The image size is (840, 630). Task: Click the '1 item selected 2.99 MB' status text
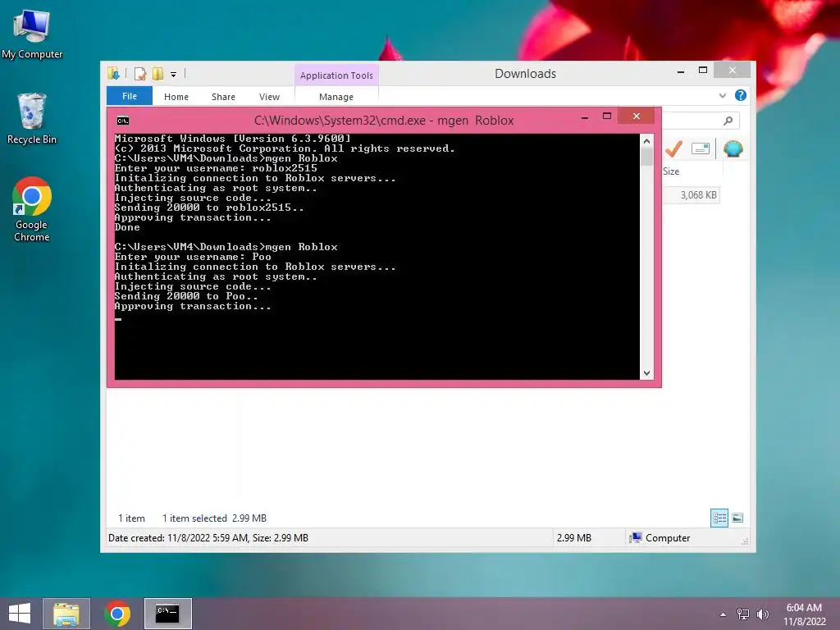(x=214, y=518)
